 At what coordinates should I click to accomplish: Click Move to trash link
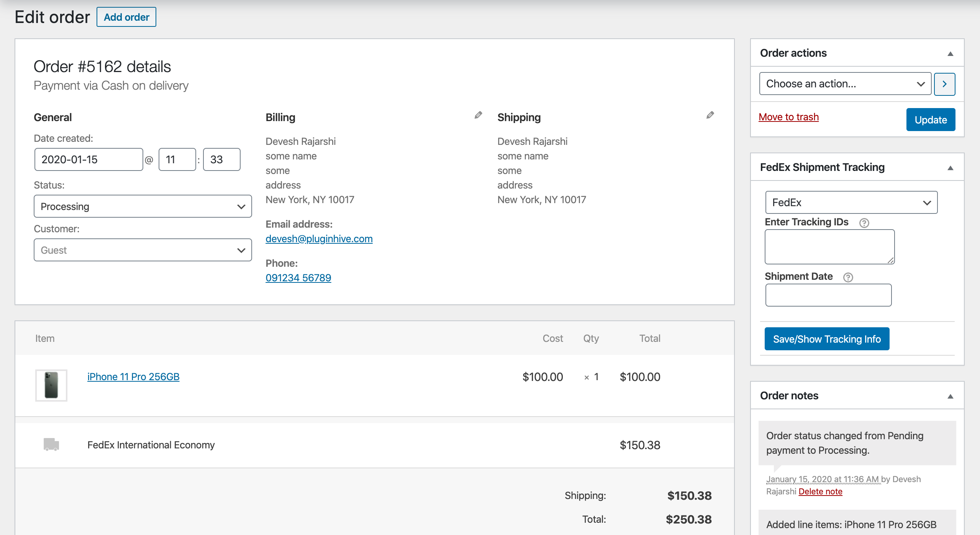point(788,117)
